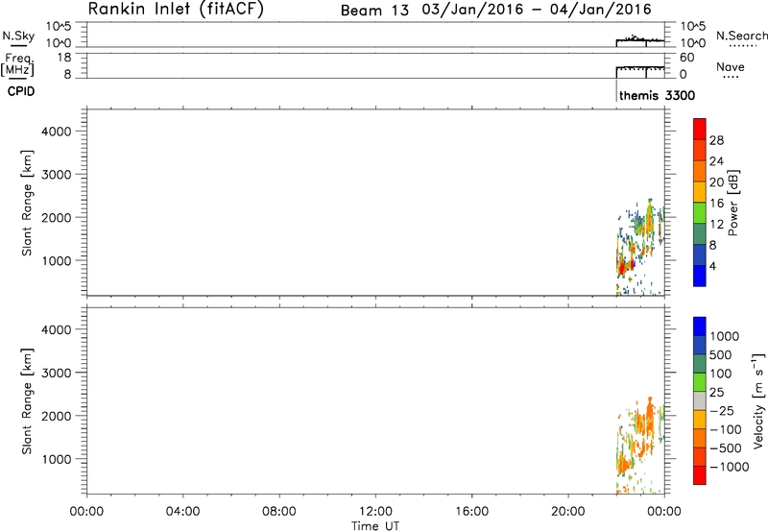Viewport: 768px width, 532px height.
Task: Click the '500' tick on Velocity colorbar
Action: pos(721,355)
